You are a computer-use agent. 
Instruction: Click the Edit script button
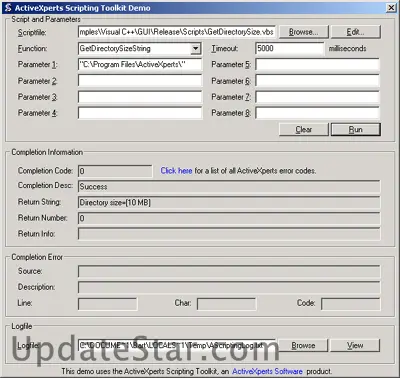[355, 32]
